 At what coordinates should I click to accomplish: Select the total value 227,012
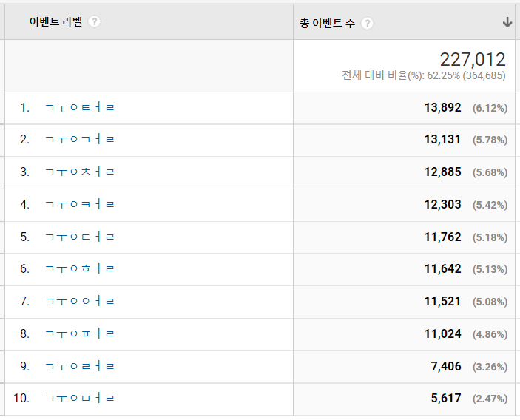click(x=473, y=60)
